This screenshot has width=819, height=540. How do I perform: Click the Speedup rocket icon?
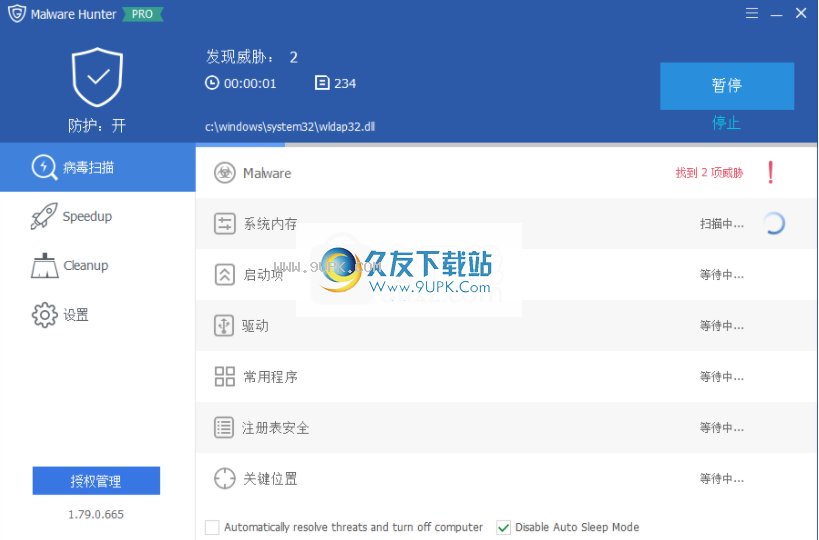43,216
